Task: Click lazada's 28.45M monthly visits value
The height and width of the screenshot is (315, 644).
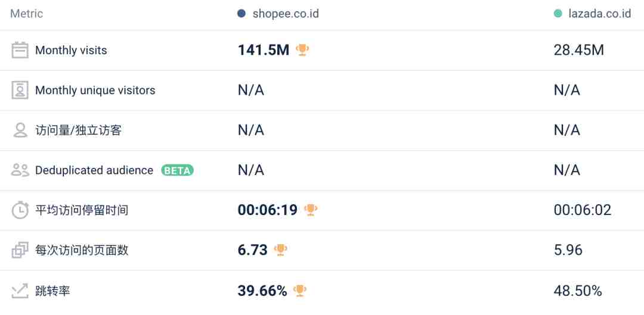Action: [578, 50]
